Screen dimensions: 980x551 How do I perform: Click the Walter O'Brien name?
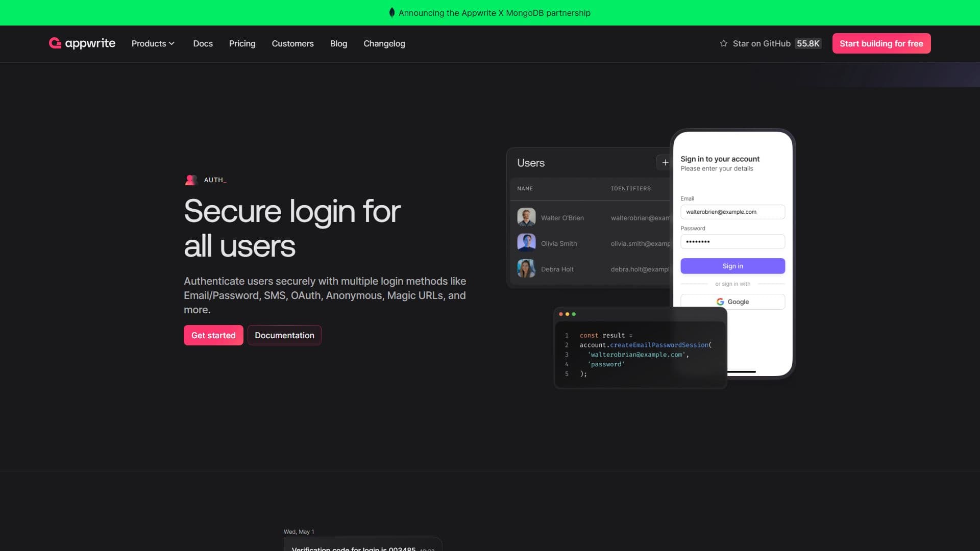(562, 218)
